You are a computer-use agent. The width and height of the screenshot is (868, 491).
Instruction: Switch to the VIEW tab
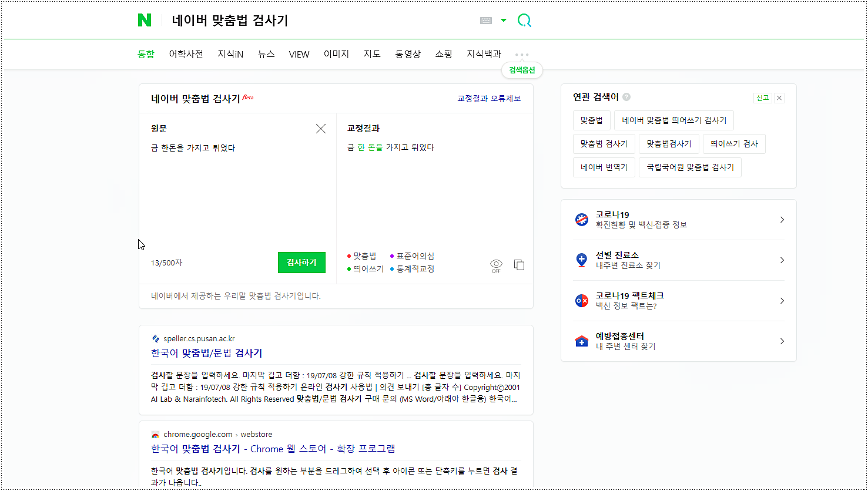click(299, 54)
